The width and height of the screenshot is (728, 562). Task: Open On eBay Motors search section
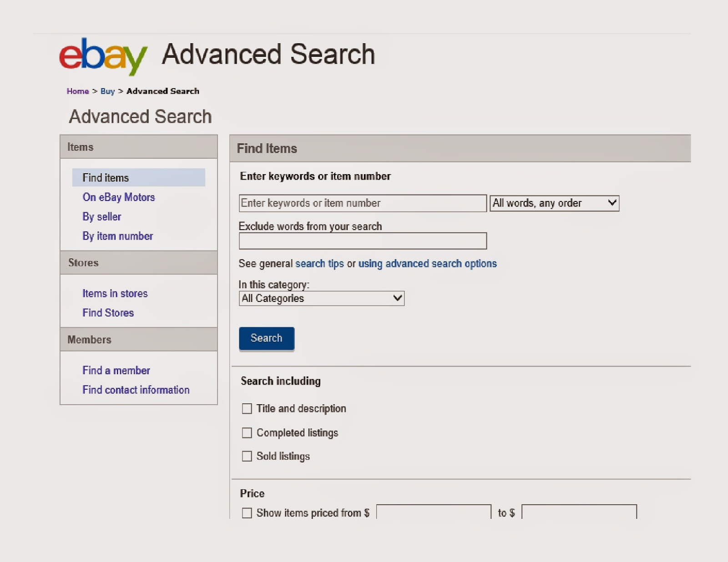(118, 197)
